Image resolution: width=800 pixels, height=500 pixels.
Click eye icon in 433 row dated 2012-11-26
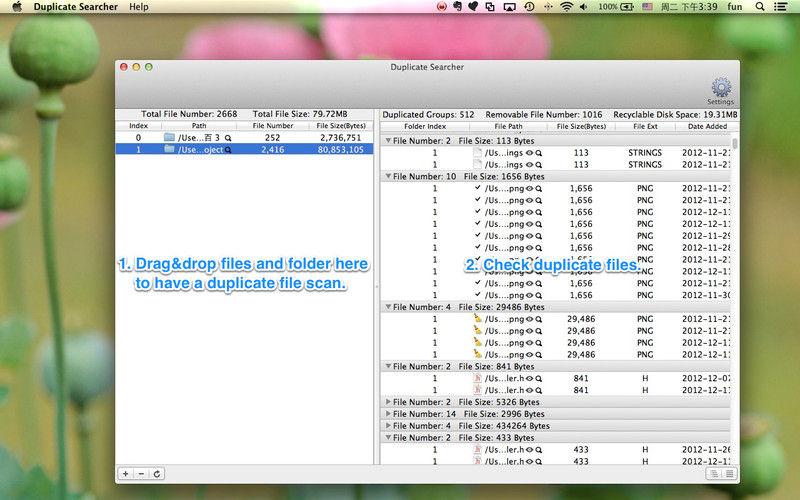[x=530, y=450]
